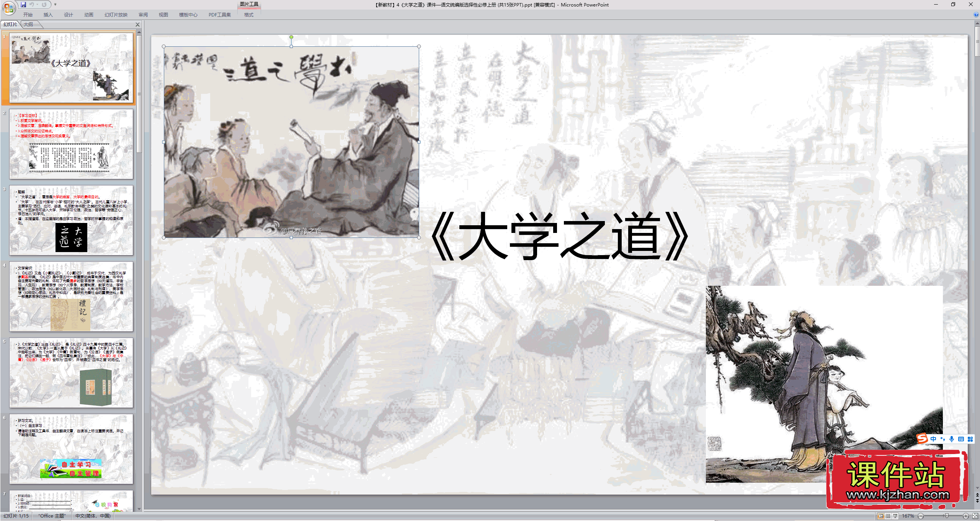Click the thumbnail pane scroll-down arrow
980x521 pixels.
click(x=139, y=509)
